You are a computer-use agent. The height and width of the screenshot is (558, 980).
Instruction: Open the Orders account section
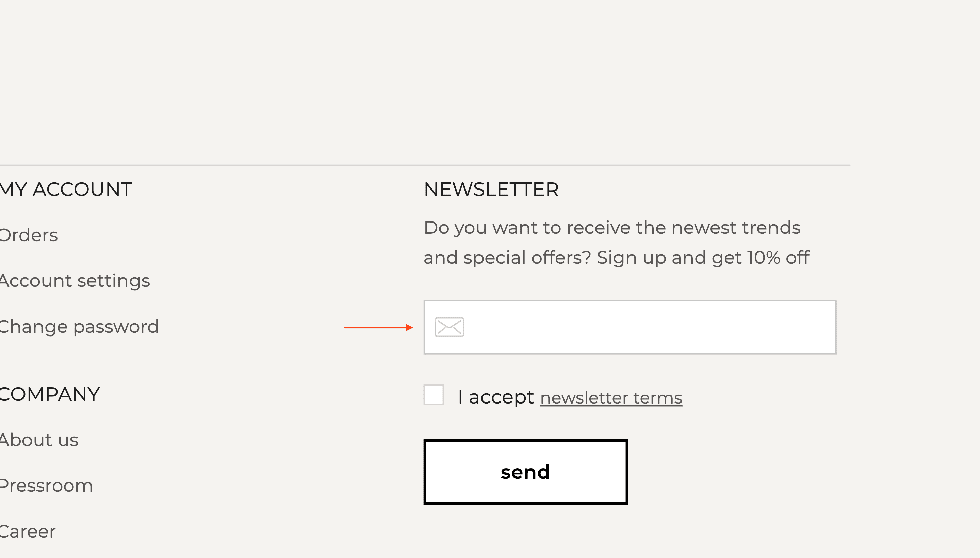[28, 235]
